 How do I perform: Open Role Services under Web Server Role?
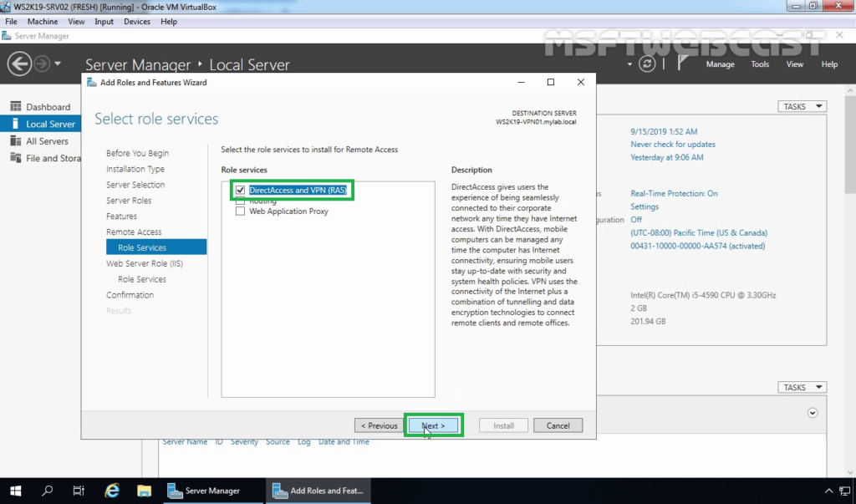(x=142, y=279)
